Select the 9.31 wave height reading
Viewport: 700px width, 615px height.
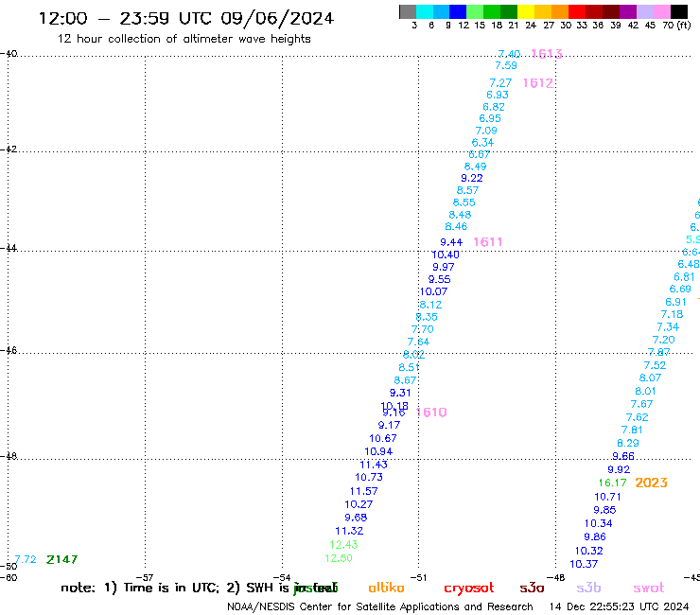tap(400, 393)
